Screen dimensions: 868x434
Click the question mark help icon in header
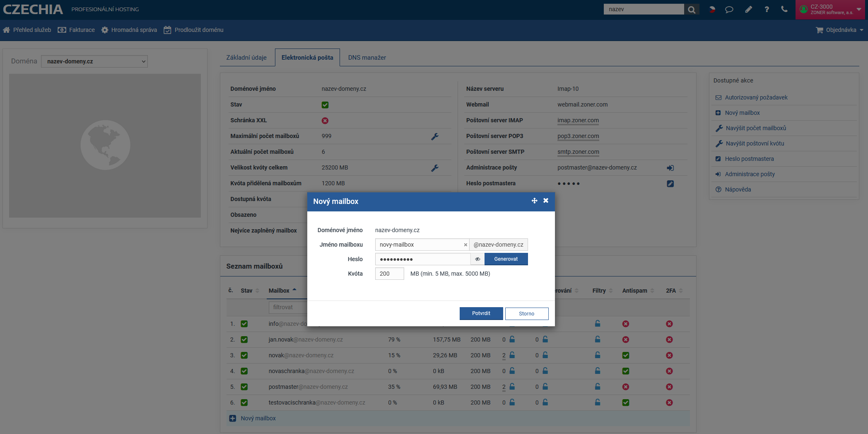(x=767, y=10)
